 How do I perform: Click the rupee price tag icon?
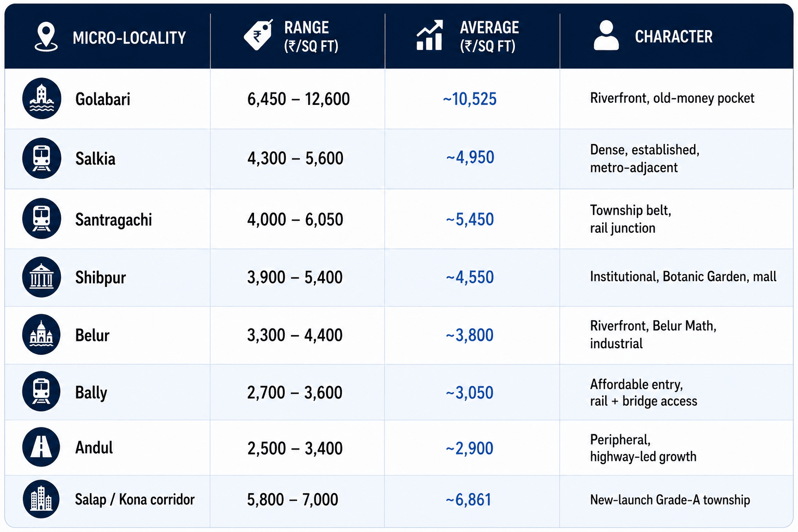pyautogui.click(x=258, y=35)
